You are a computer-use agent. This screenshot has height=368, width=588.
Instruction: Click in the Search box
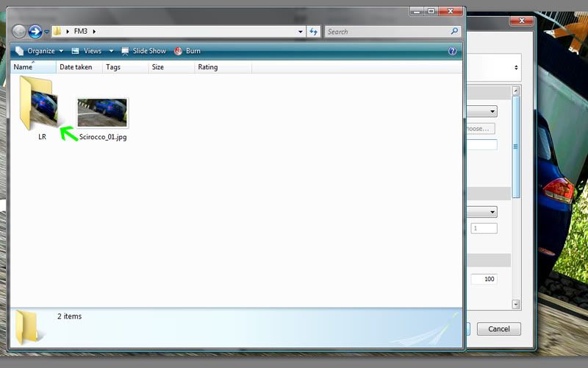coord(387,32)
